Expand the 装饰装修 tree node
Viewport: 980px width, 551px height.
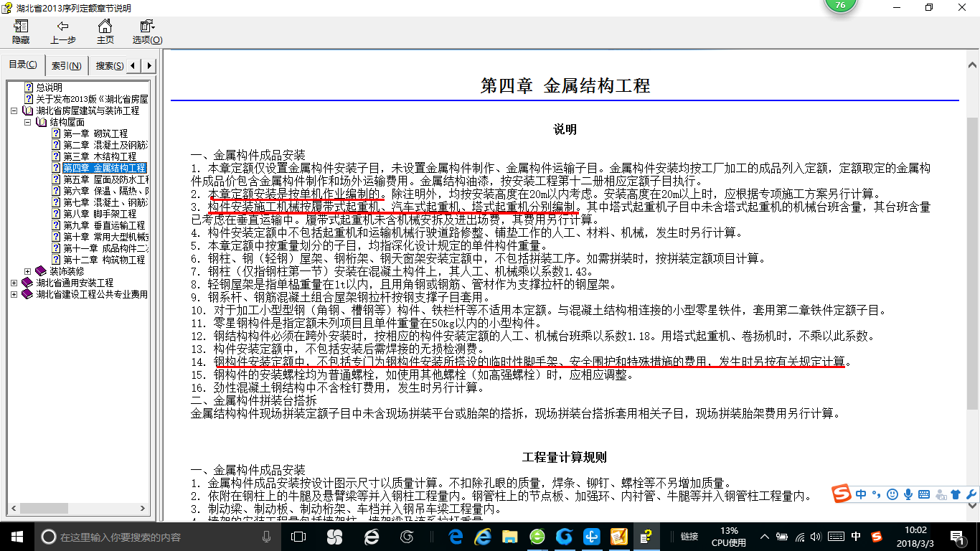coord(28,271)
